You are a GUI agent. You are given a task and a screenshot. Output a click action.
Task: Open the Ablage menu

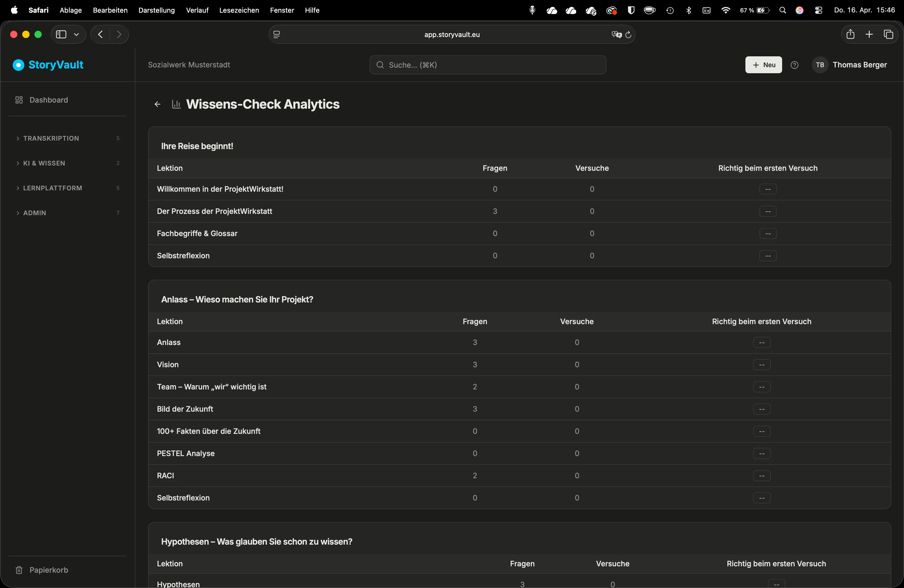pos(71,10)
